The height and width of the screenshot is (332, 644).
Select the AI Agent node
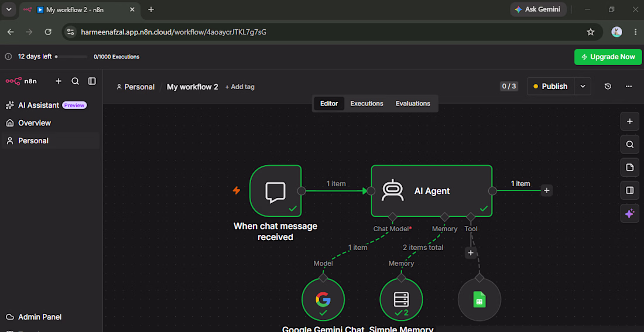431,191
